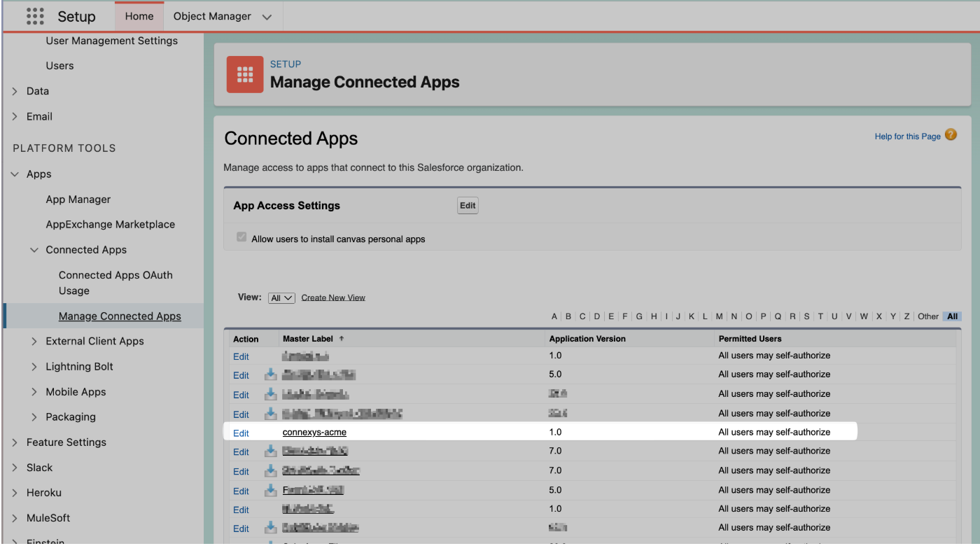This screenshot has width=980, height=546.
Task: Expand the Mobile Apps chevron
Action: (34, 392)
